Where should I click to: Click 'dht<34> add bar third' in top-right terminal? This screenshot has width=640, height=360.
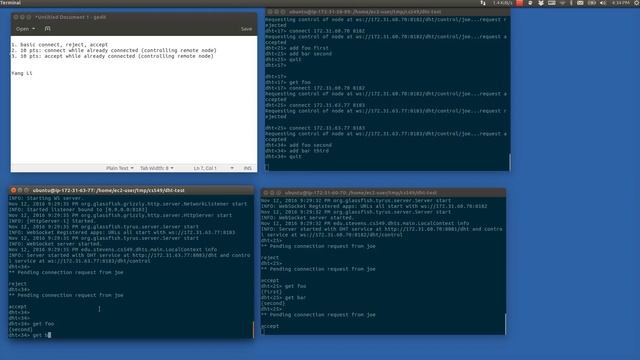297,151
